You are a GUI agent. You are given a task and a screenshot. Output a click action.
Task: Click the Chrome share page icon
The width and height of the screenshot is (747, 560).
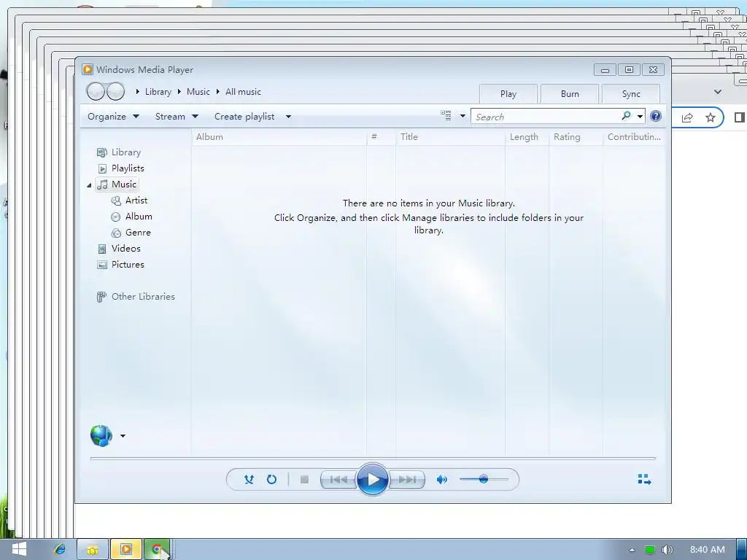pyautogui.click(x=686, y=117)
